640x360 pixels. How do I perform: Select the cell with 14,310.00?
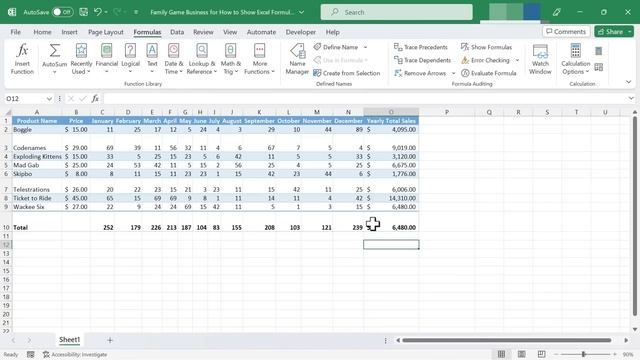(391, 198)
